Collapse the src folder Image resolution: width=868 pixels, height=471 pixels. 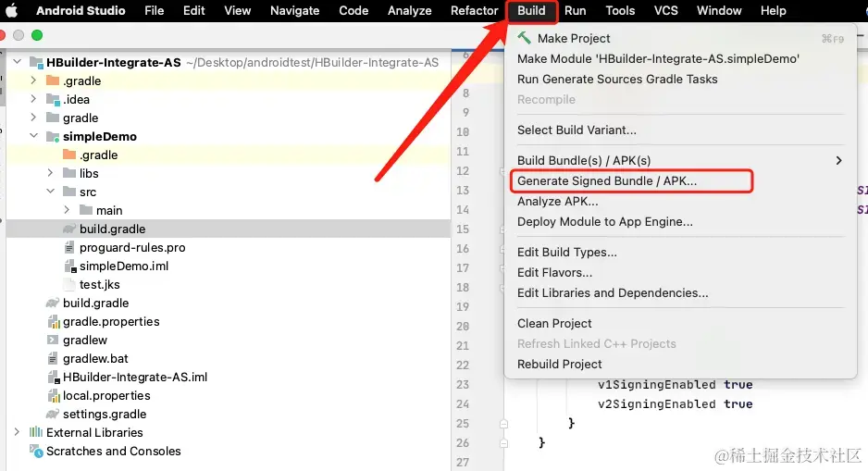tap(50, 192)
